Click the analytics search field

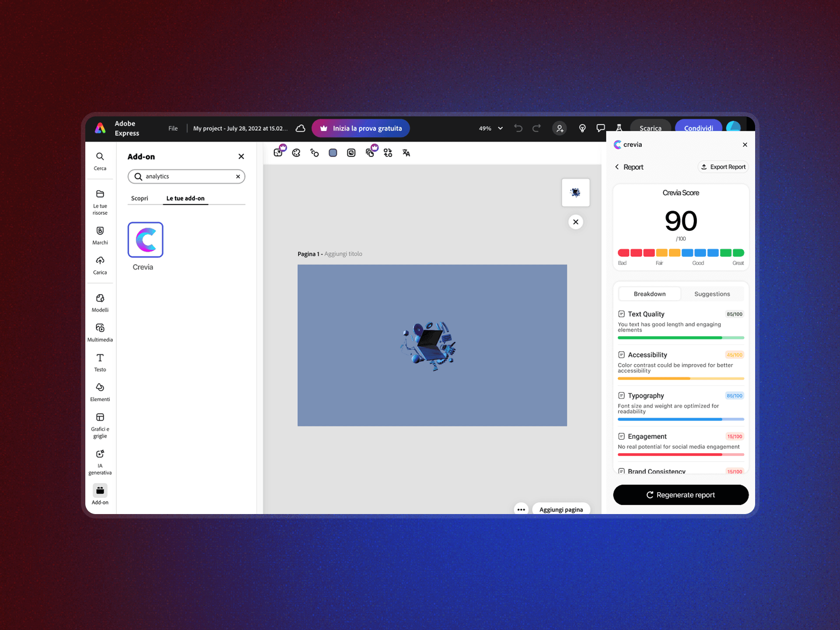pyautogui.click(x=188, y=176)
